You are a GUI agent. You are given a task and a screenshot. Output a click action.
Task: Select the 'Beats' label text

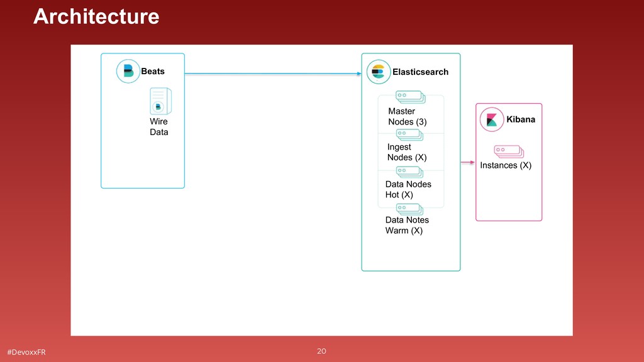pos(153,72)
